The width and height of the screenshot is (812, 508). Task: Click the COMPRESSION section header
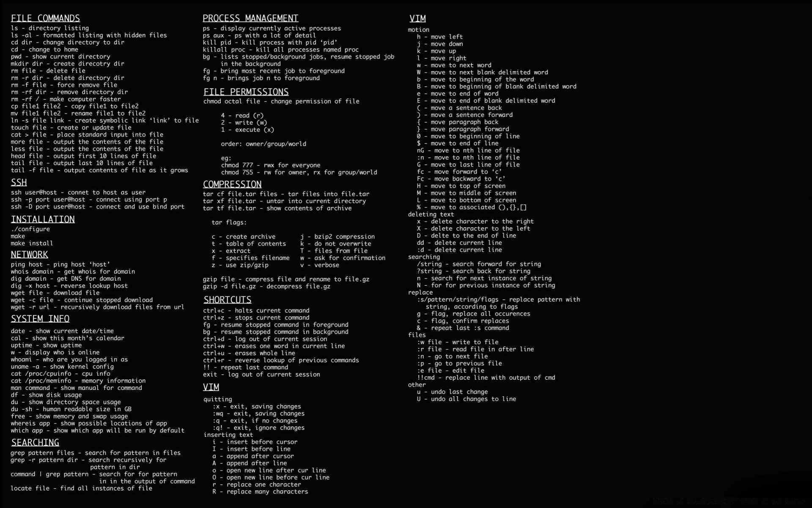tap(231, 184)
